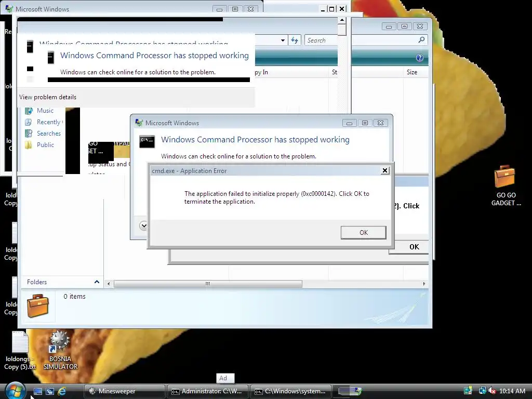This screenshot has width=532, height=399.
Task: Sort by the Size column header
Action: 412,72
